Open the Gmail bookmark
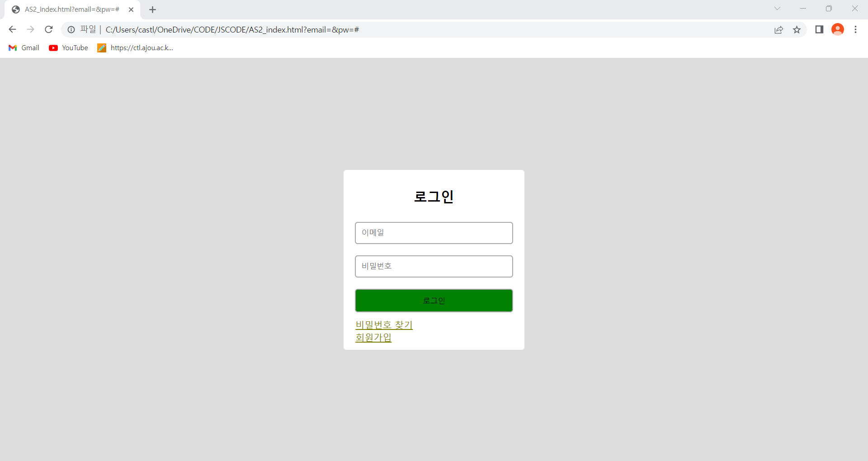 pyautogui.click(x=24, y=48)
